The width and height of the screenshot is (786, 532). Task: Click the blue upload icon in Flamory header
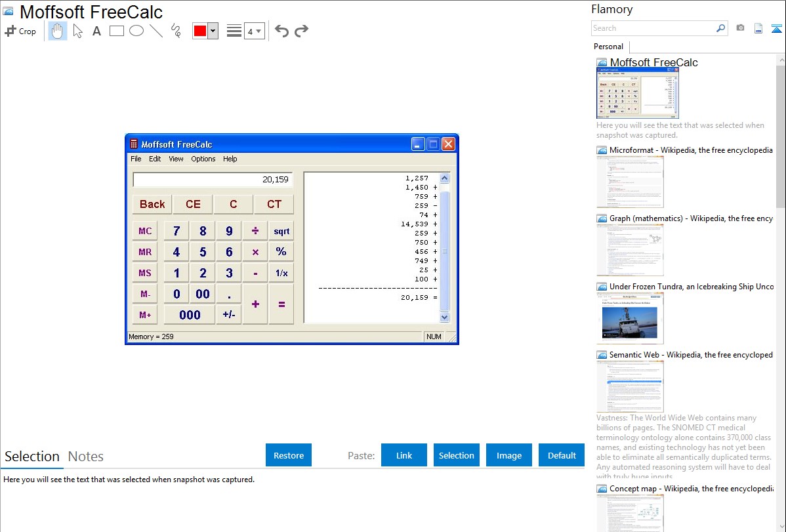click(x=776, y=28)
